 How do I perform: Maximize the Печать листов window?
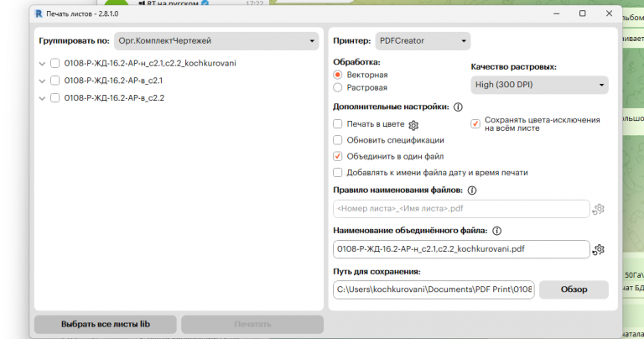583,13
